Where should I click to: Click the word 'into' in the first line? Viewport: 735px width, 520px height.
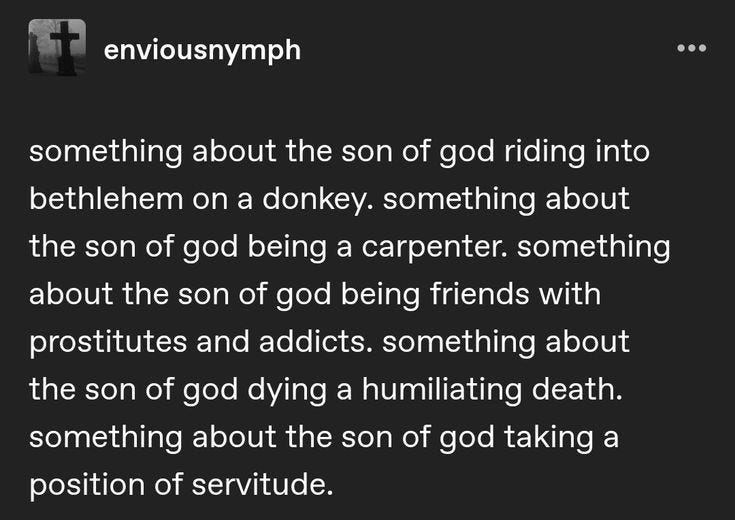point(622,151)
